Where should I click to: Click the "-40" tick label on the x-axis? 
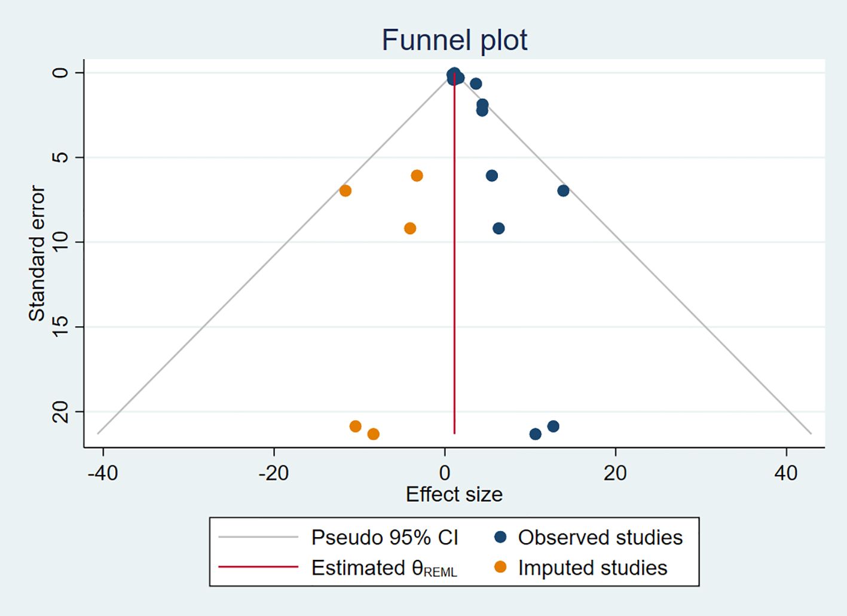[x=103, y=473]
